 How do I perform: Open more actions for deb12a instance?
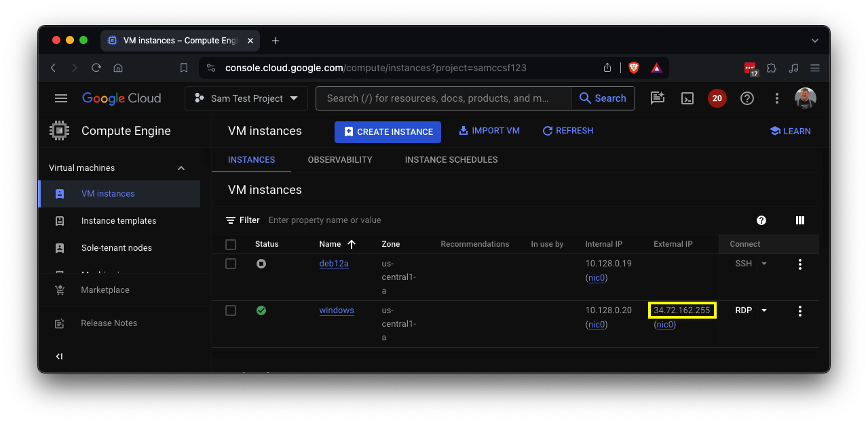[x=799, y=264]
